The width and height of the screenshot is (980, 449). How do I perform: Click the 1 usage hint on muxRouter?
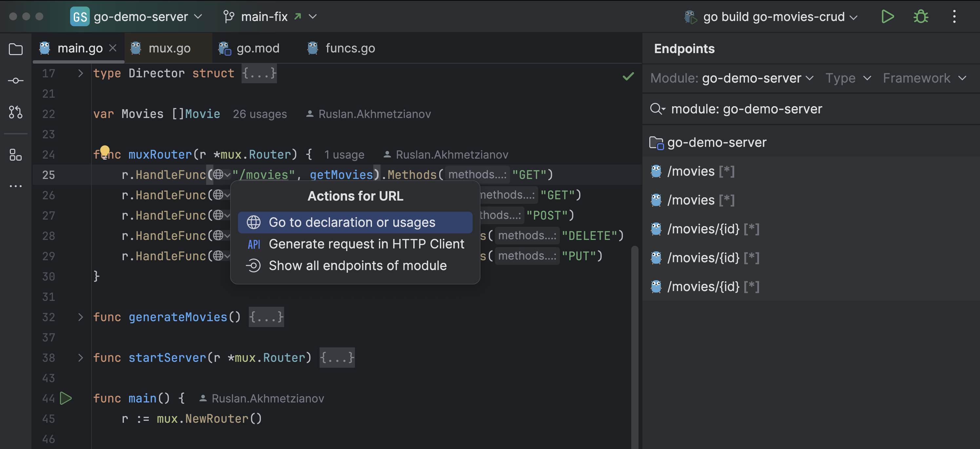click(344, 154)
